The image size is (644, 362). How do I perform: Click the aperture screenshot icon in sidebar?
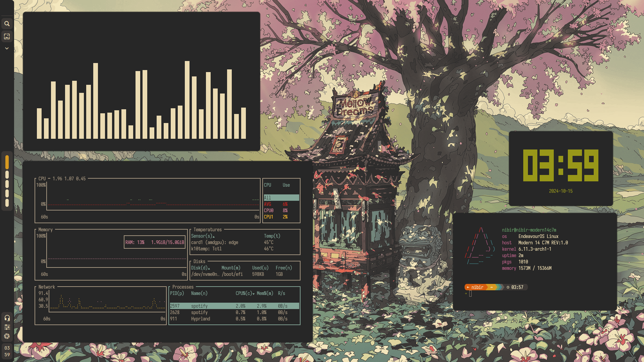pos(7,336)
